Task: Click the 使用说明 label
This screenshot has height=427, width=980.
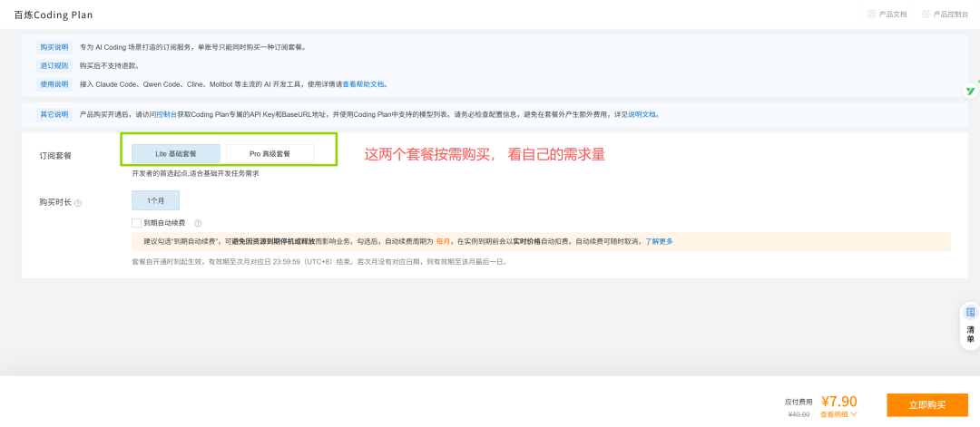Action: [54, 84]
